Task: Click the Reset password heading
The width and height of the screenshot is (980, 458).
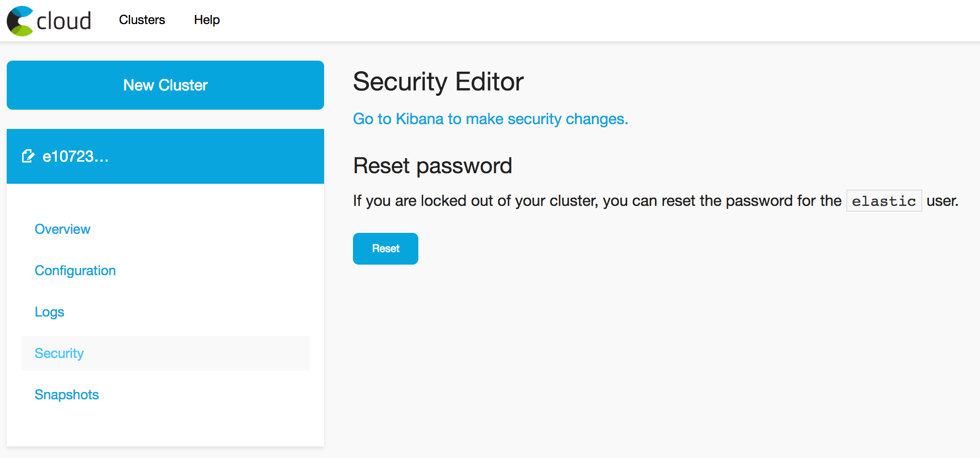Action: (x=432, y=166)
